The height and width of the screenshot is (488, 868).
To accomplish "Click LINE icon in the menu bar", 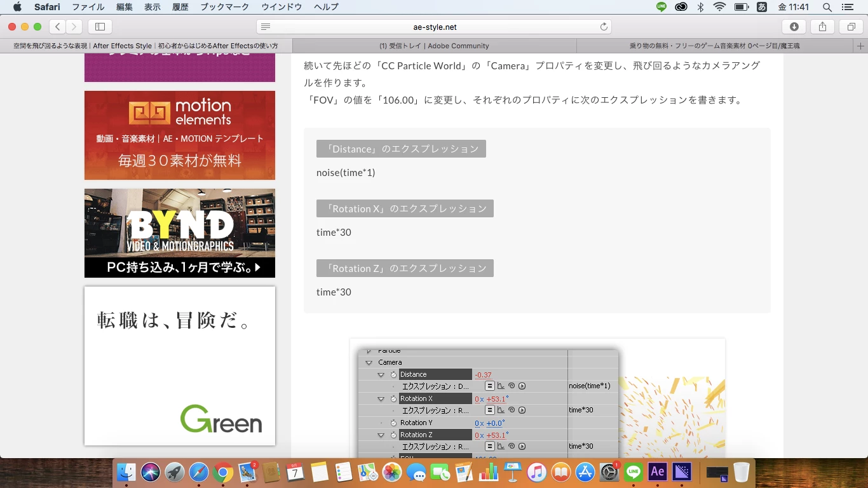I will point(661,7).
